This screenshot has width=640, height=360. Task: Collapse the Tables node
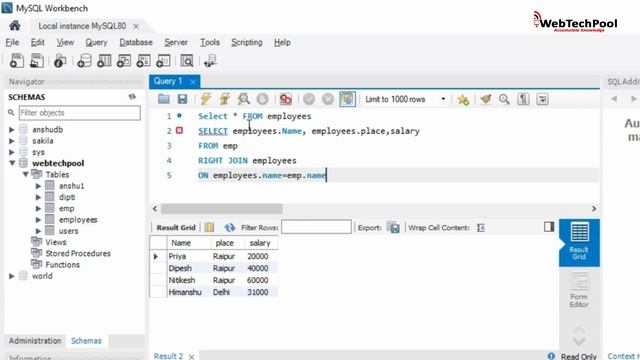coord(26,175)
